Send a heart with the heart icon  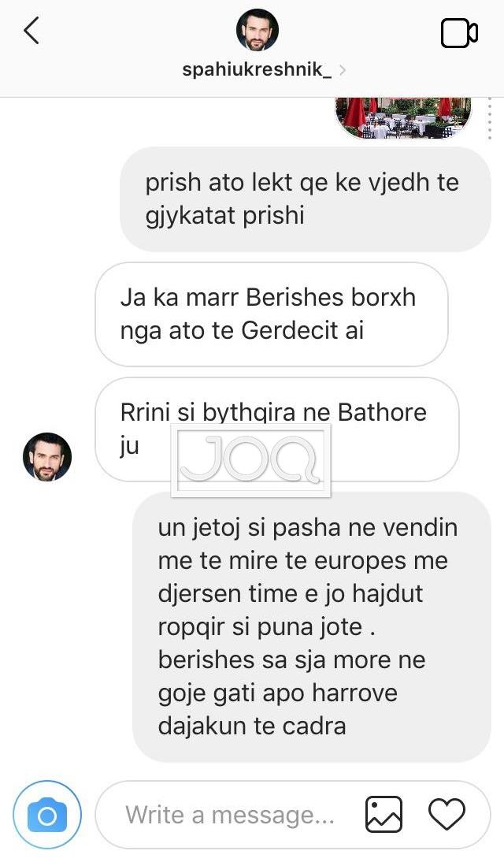tap(447, 815)
